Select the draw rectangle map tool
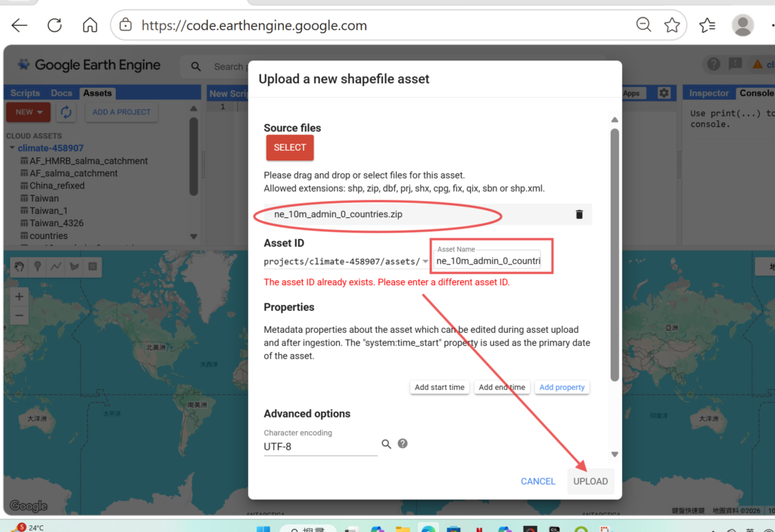 click(x=92, y=266)
